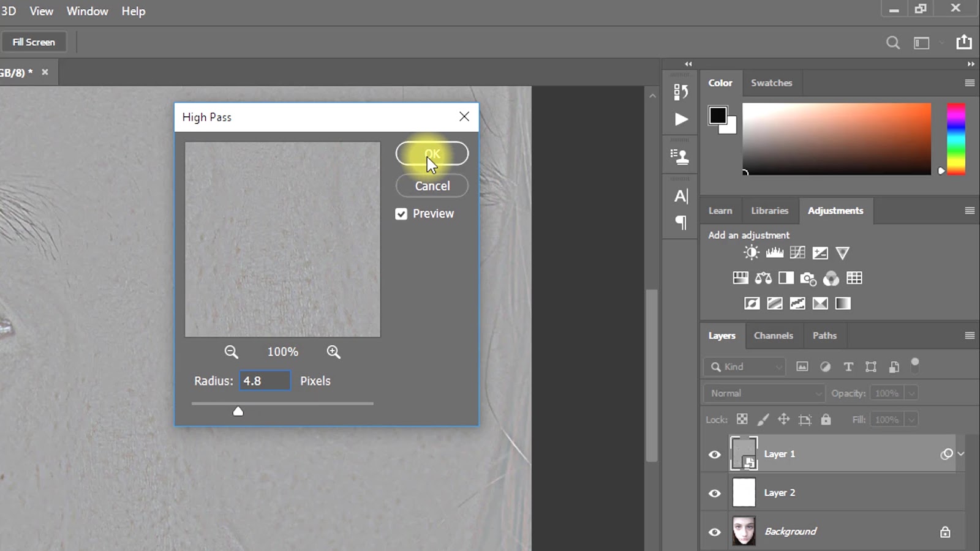Open the View menu
This screenshot has height=551, width=980.
pyautogui.click(x=41, y=11)
